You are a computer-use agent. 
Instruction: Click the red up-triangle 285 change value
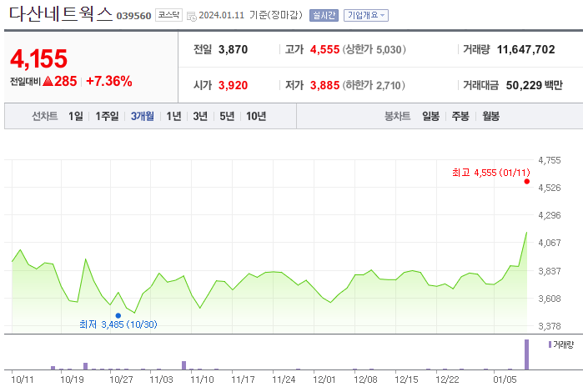(60, 81)
